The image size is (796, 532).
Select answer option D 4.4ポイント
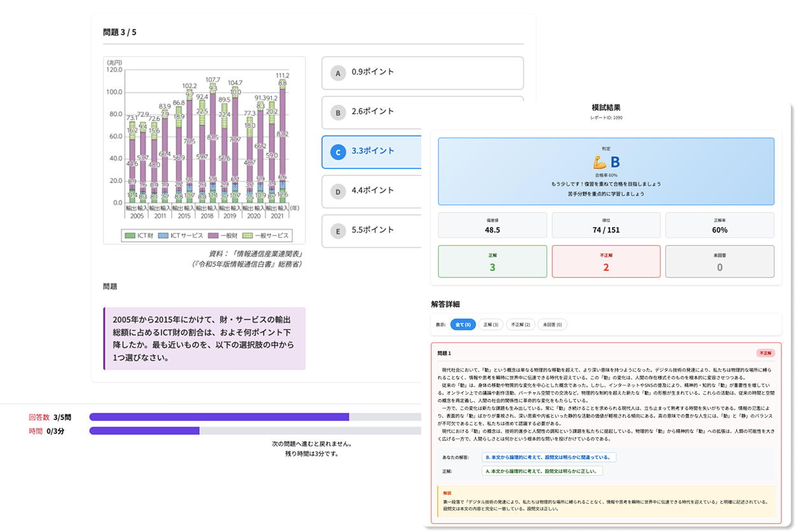click(372, 192)
